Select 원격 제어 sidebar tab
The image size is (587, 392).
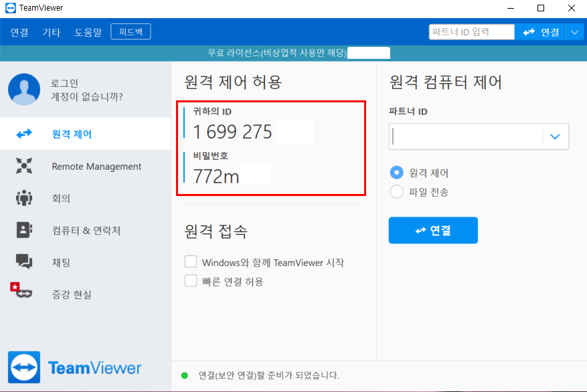click(x=86, y=134)
